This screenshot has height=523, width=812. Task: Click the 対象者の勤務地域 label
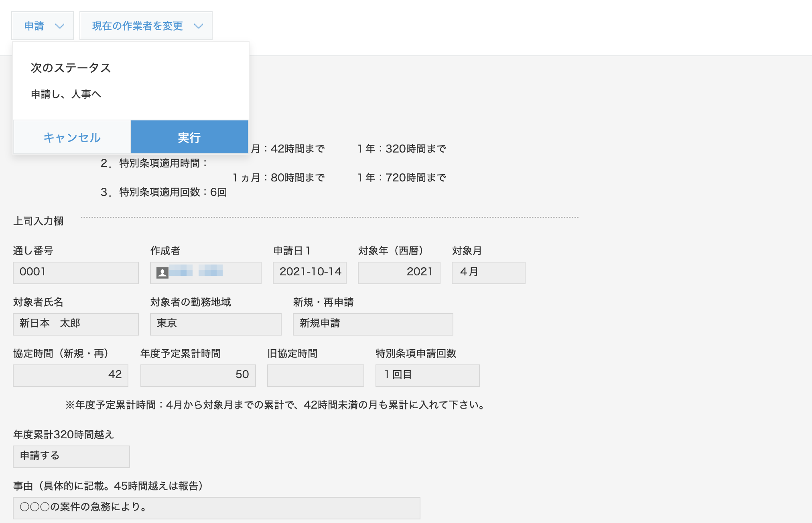click(191, 302)
